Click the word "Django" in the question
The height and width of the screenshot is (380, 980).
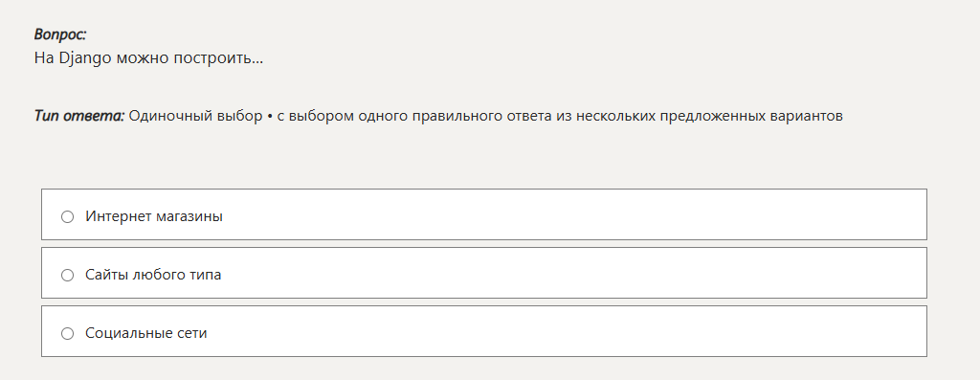[85, 58]
